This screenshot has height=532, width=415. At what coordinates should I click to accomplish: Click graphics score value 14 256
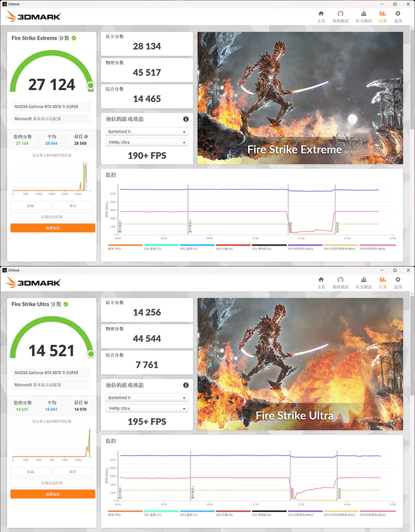click(x=147, y=313)
